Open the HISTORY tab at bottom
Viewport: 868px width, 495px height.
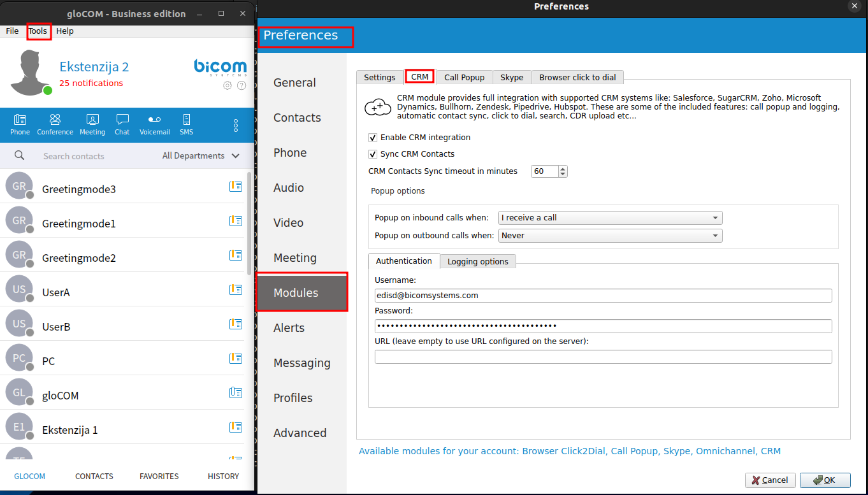tap(224, 476)
